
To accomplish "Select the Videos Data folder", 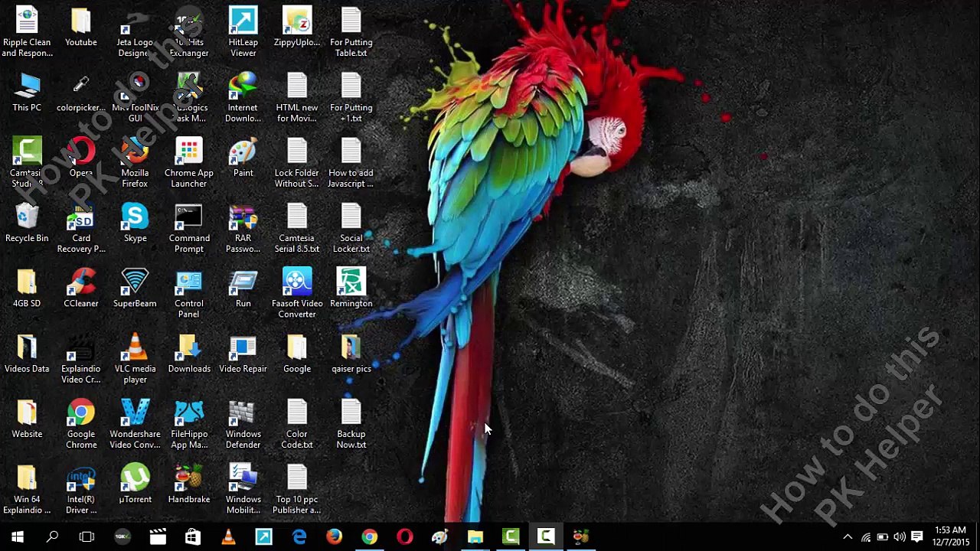I will 27,354.
